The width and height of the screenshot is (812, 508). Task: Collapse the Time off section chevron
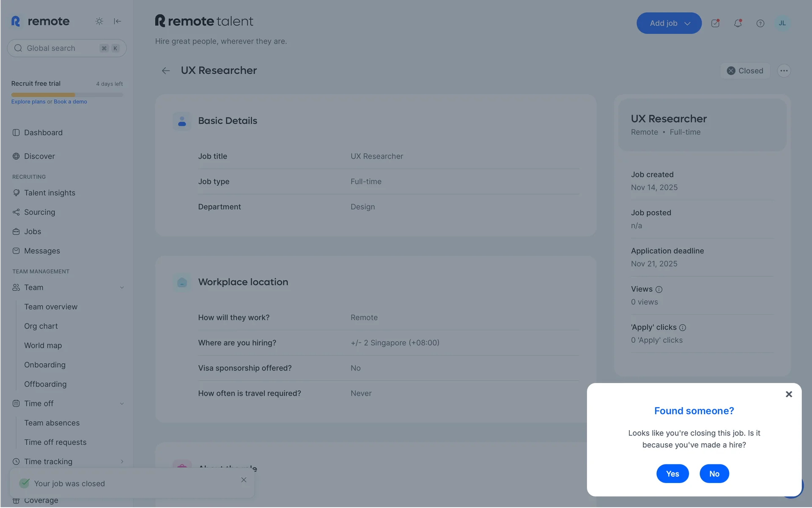[122, 403]
